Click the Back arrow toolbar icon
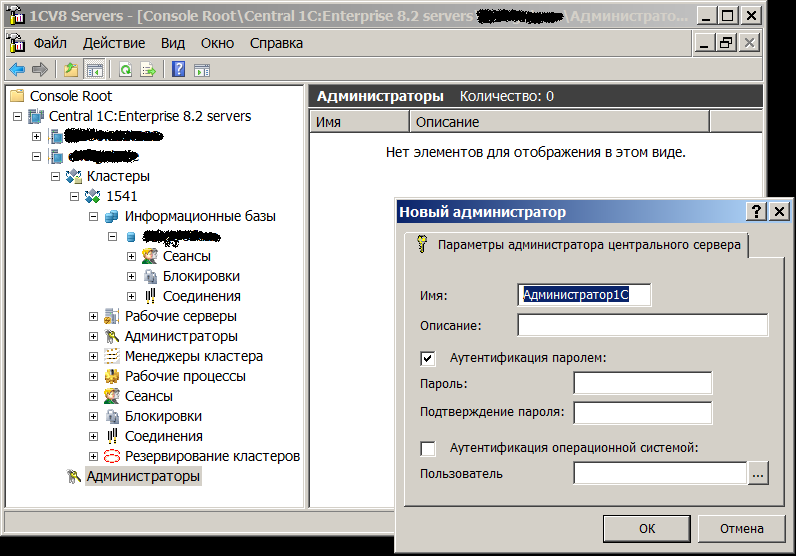The width and height of the screenshot is (796, 556). click(17, 69)
